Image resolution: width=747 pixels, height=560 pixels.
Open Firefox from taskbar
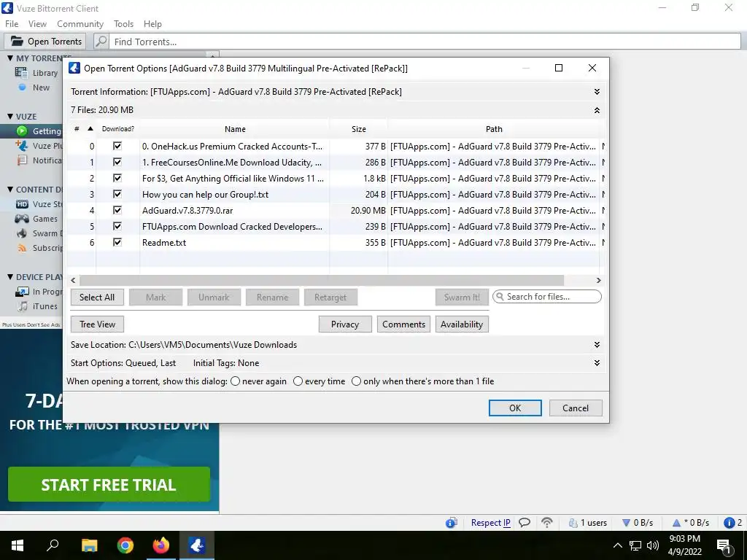[161, 545]
